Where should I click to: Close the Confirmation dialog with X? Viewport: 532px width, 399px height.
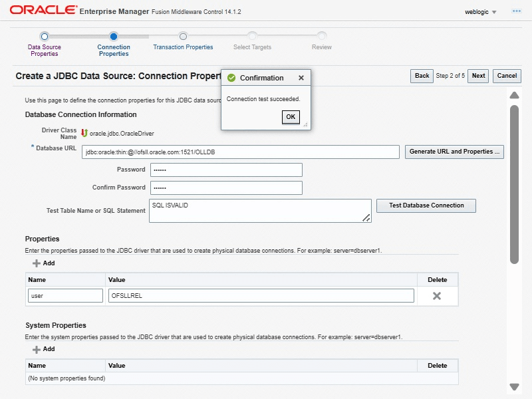(x=301, y=78)
